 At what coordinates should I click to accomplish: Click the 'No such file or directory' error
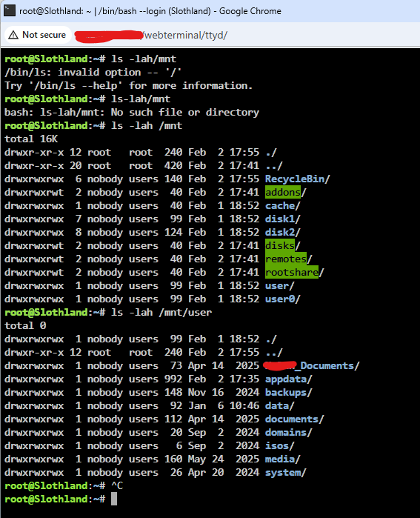pos(132,113)
